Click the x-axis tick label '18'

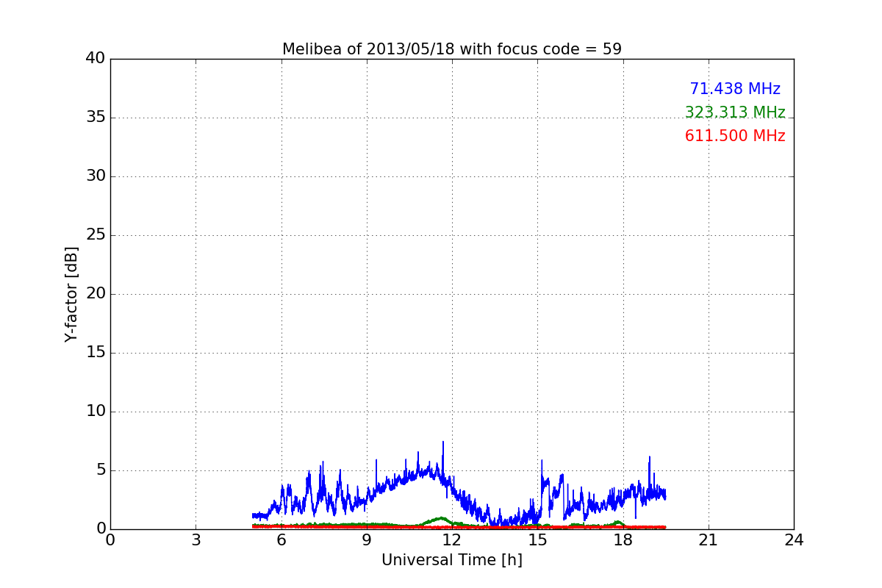point(623,540)
